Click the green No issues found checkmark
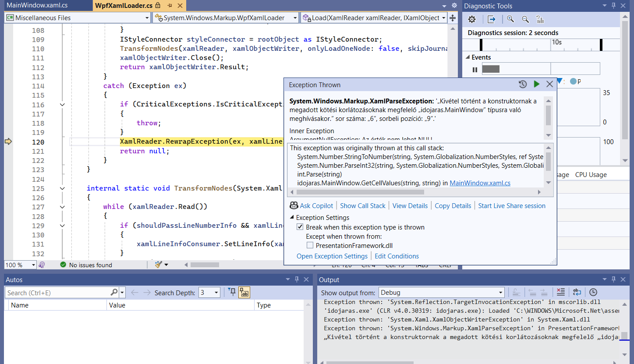Screen dimensions: 634x364 [x=63, y=265]
